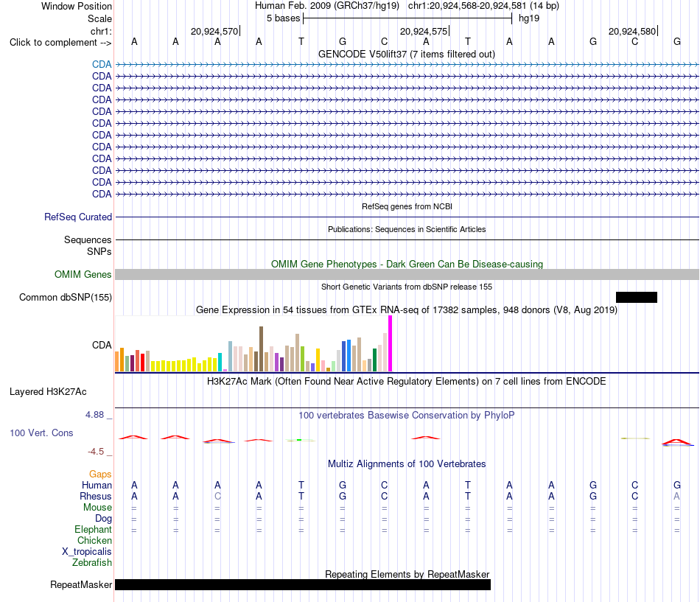Click the tallest dark brown GTEx bar

261,349
